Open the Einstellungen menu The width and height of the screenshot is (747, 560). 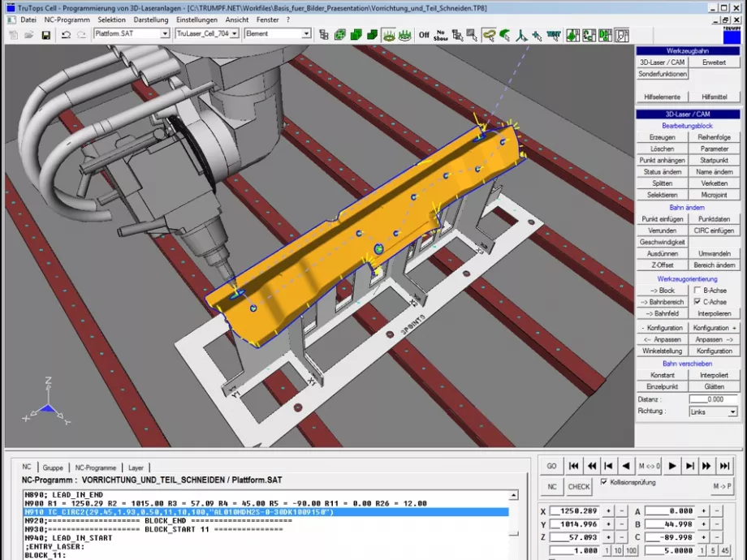(196, 19)
